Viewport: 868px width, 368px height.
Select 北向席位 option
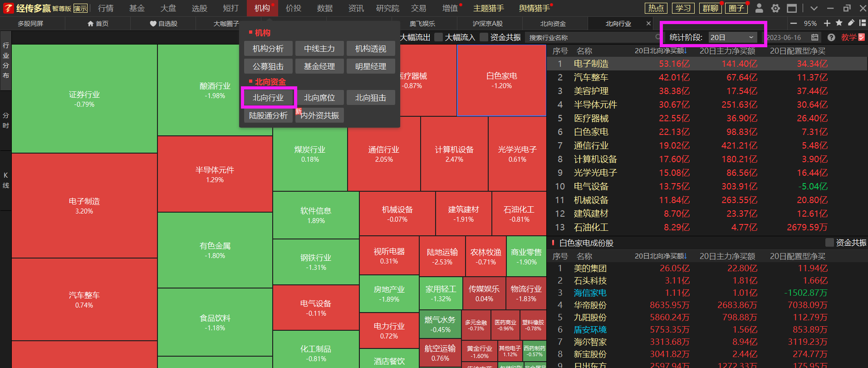click(319, 98)
